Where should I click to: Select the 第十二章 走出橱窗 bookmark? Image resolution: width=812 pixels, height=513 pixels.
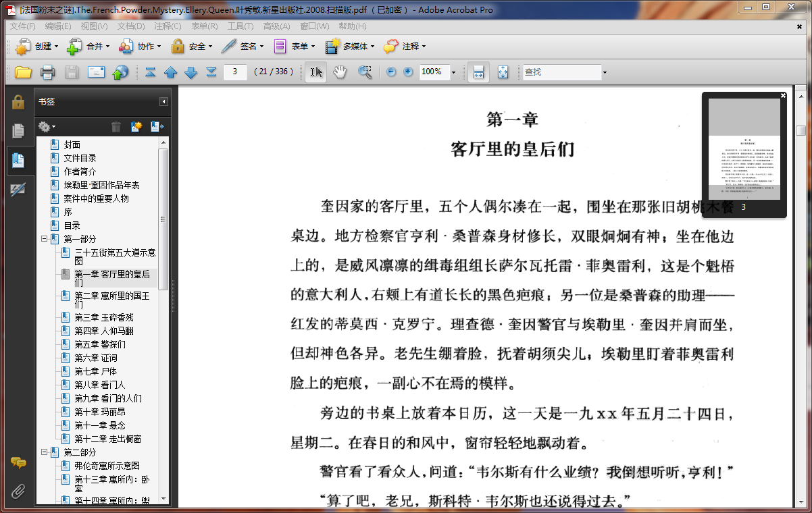tap(108, 439)
